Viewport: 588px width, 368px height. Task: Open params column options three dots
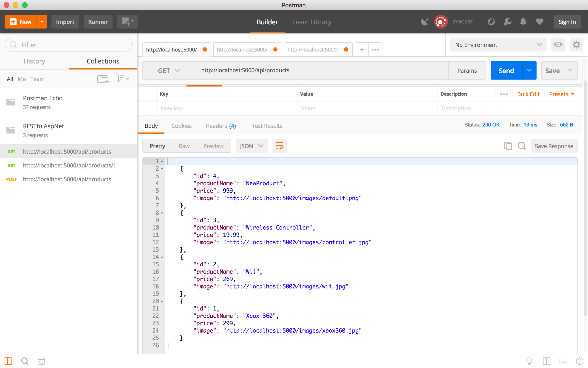click(x=504, y=94)
